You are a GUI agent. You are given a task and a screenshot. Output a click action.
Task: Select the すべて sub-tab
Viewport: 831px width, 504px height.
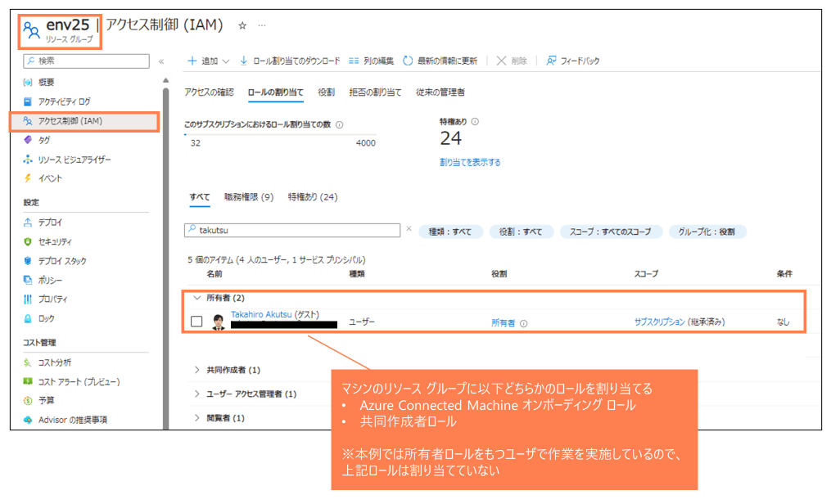click(x=200, y=197)
